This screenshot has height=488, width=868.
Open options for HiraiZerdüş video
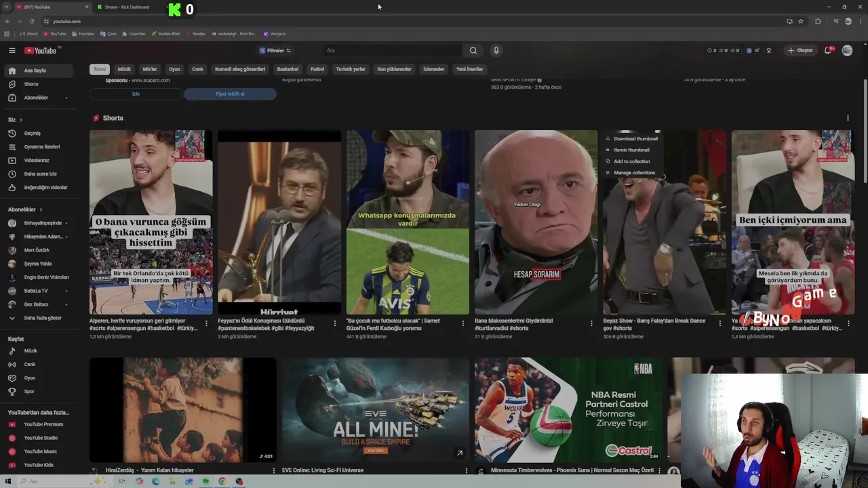274,470
